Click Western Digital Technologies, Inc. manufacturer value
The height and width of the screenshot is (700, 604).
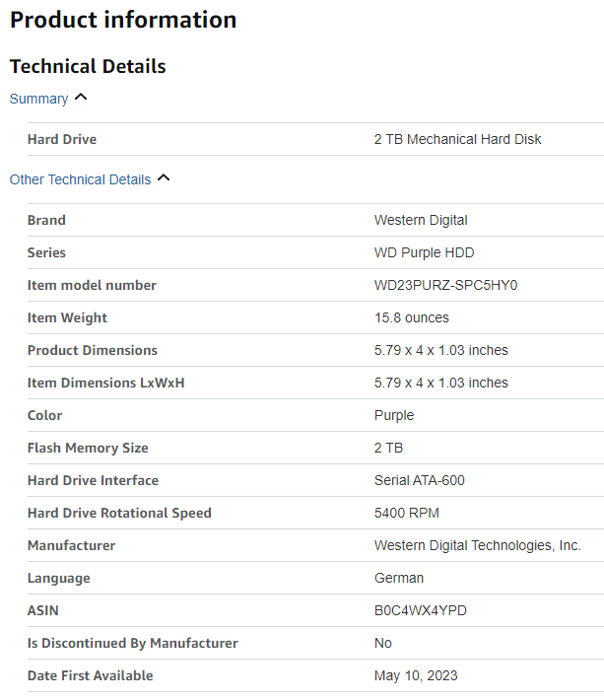[477, 545]
